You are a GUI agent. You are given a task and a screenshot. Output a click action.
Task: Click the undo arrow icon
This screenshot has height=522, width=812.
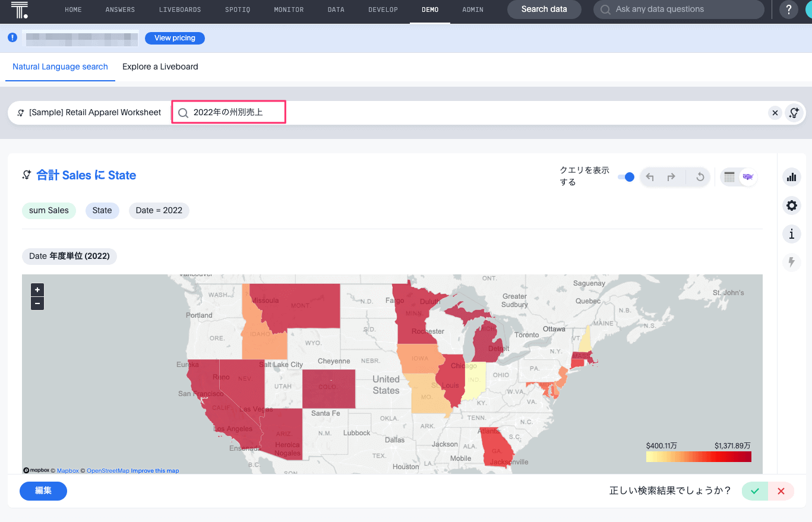pos(650,177)
